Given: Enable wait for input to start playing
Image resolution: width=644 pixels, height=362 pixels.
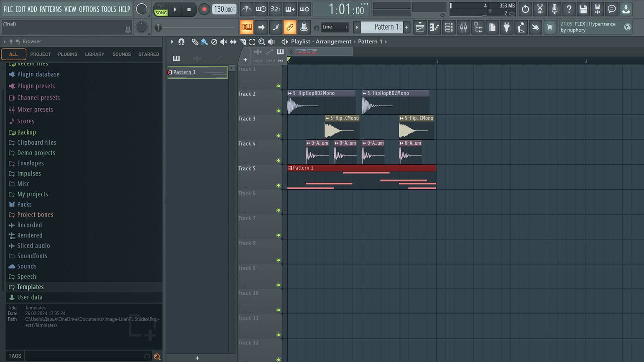Looking at the screenshot, I should [261, 9].
